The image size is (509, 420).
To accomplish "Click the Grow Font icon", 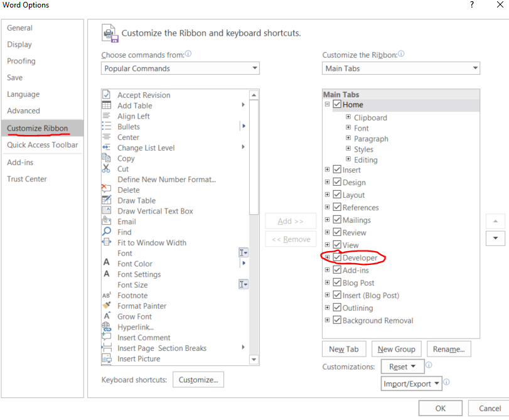I will [x=107, y=315].
